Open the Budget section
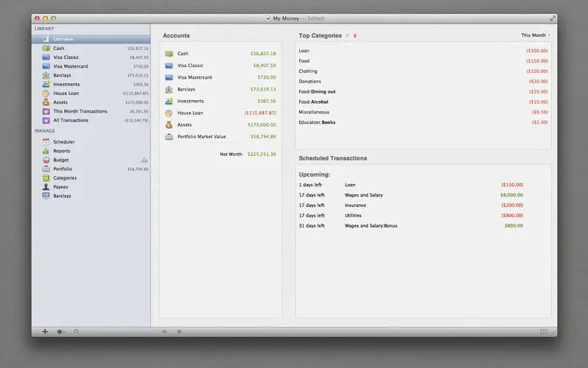Viewport: 588px width, 368px height. coord(91,160)
